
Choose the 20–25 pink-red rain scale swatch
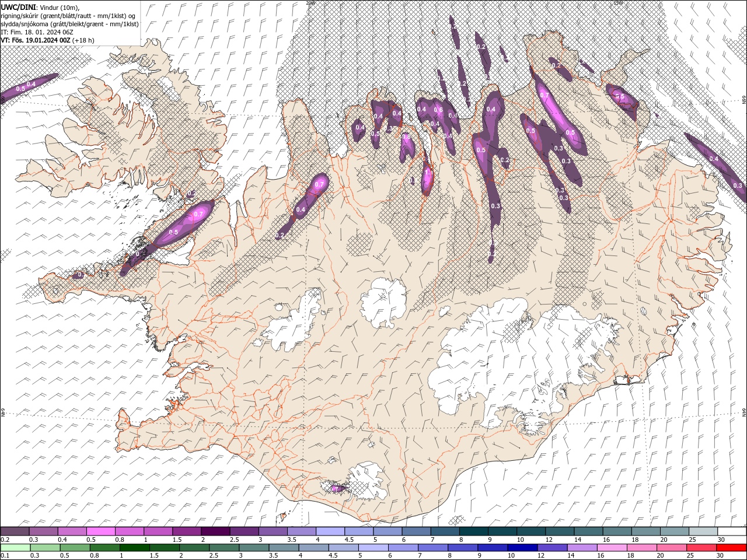(672, 548)
